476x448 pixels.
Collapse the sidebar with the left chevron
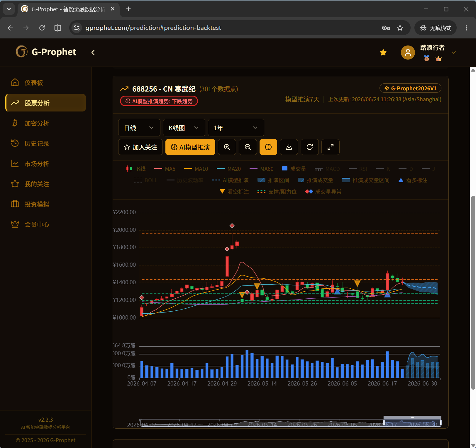pos(93,53)
